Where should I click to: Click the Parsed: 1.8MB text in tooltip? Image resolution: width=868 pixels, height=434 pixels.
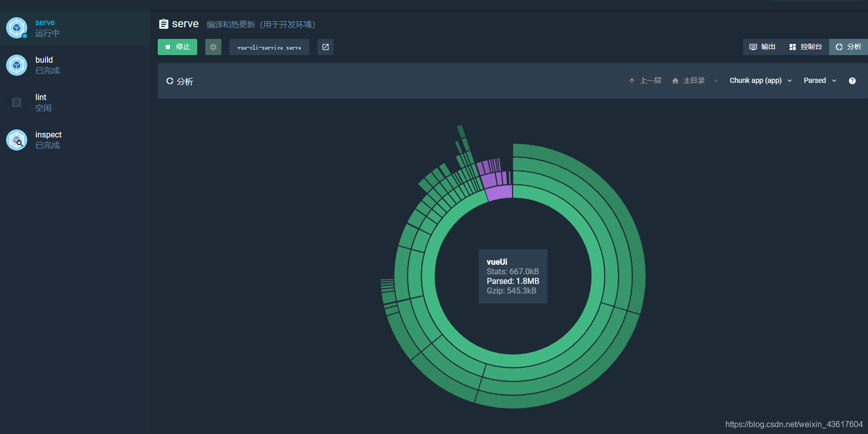tap(513, 281)
